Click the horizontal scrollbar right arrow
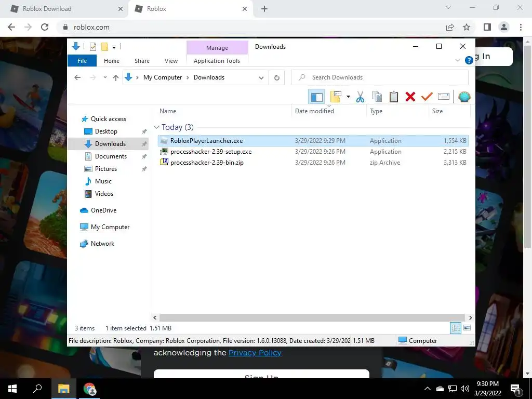Image resolution: width=532 pixels, height=399 pixels. [470, 317]
